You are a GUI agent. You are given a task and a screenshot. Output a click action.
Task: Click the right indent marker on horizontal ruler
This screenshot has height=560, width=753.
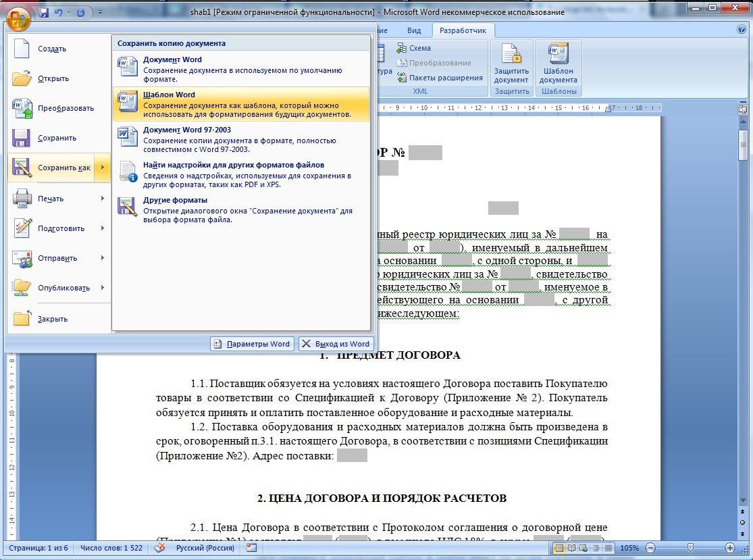click(609, 109)
